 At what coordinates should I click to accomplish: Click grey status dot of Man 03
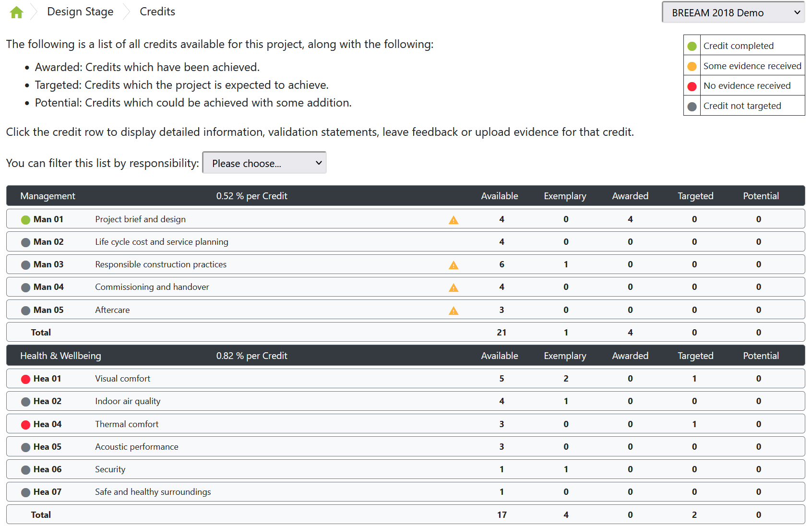(26, 265)
